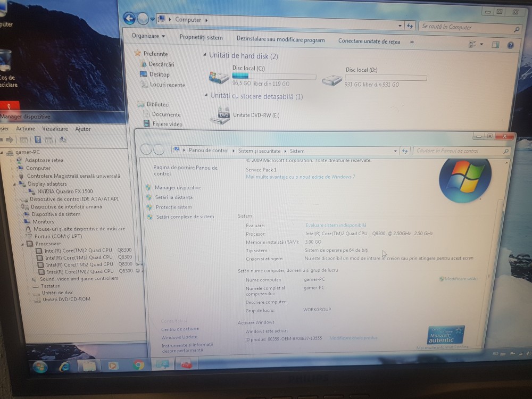This screenshot has height=399, width=532.
Task: Open the Disc local (C:) drive icon
Action: tap(219, 78)
